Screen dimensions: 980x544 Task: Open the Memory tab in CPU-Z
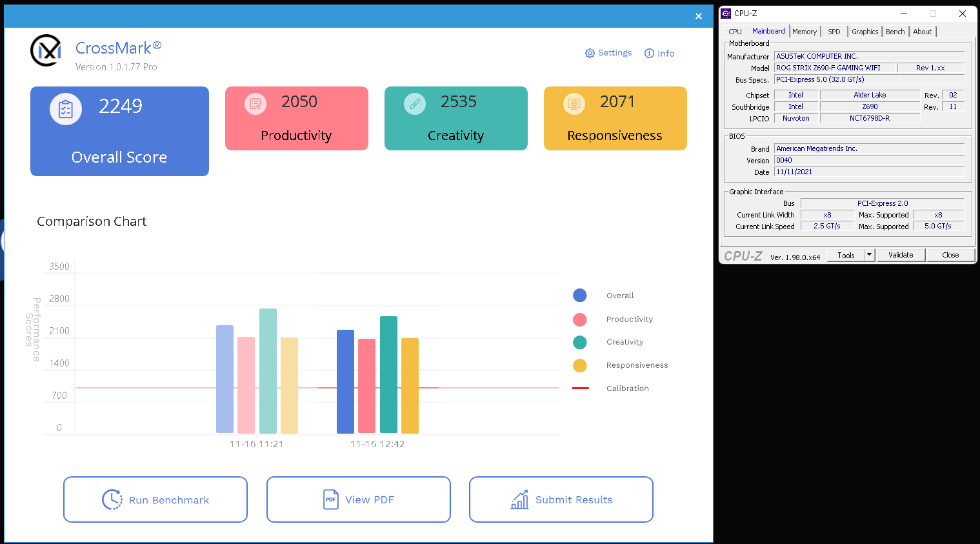(805, 32)
